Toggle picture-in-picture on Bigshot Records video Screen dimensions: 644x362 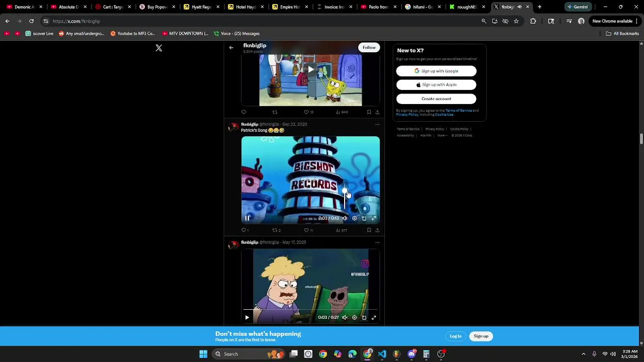pos(364,218)
